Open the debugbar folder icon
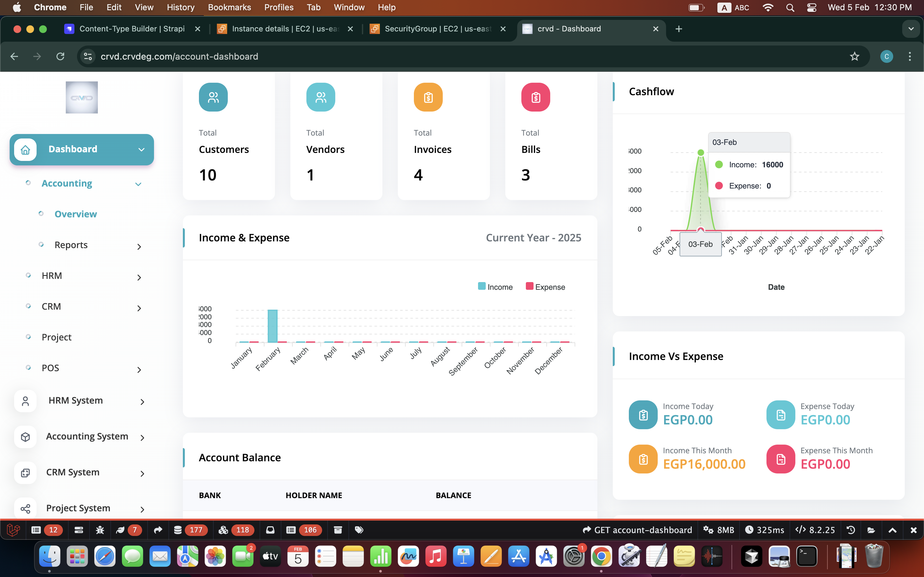 [871, 530]
